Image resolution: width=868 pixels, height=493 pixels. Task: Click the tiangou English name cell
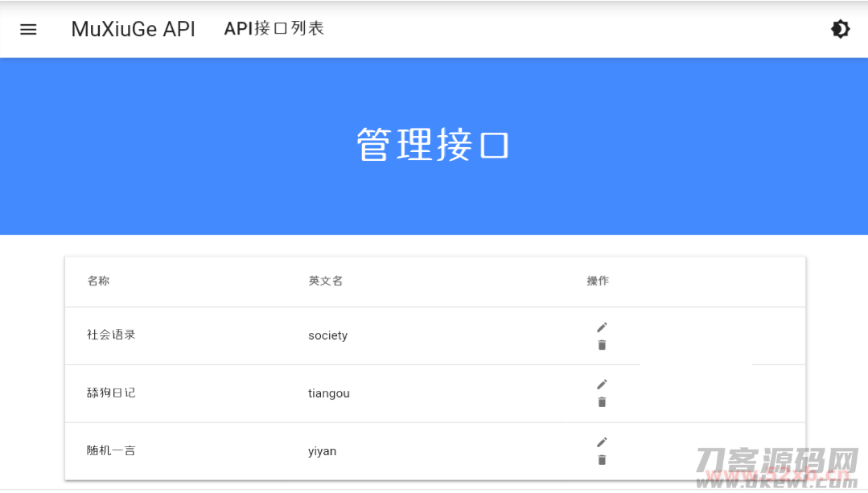(328, 393)
